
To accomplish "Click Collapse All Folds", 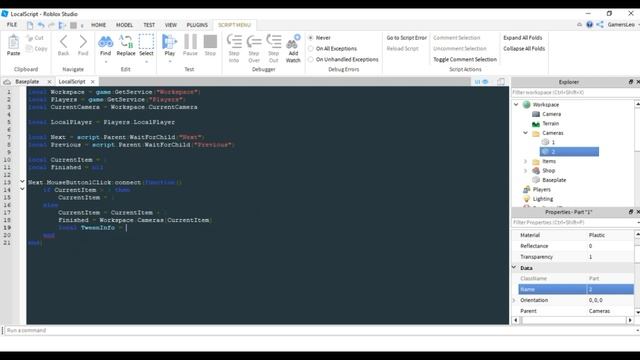I will click(x=524, y=49).
